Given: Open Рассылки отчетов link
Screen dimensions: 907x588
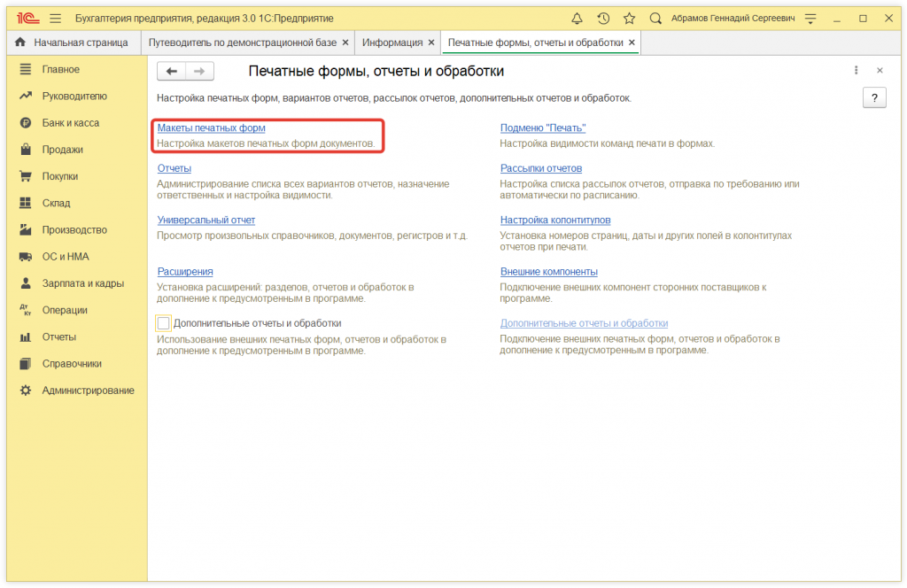Looking at the screenshot, I should [x=540, y=168].
